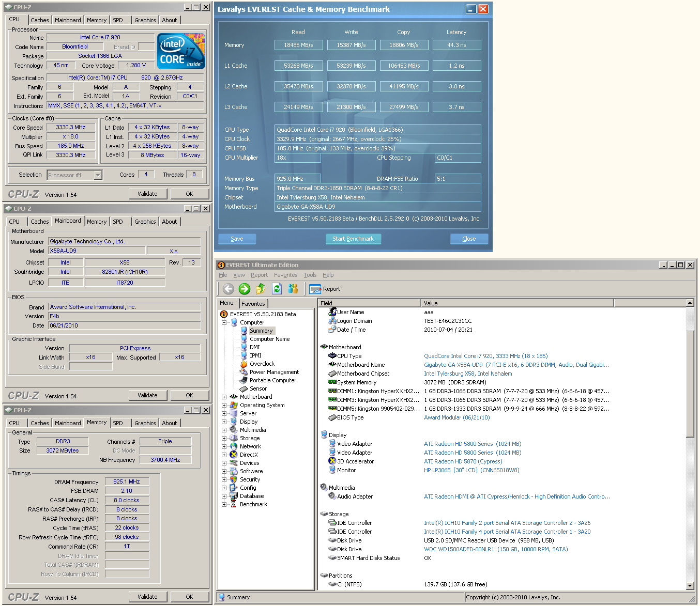The height and width of the screenshot is (606, 700).
Task: Click the NB Frequency 3700.4 MHz value
Action: pos(165,460)
